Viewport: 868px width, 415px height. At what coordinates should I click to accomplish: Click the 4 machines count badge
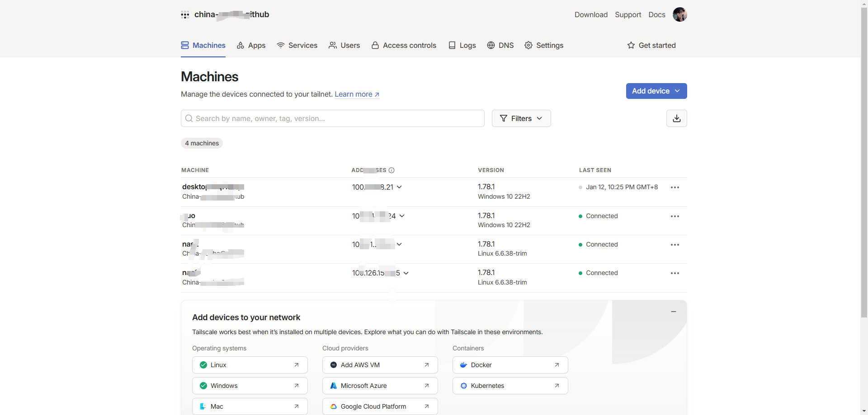coord(202,143)
